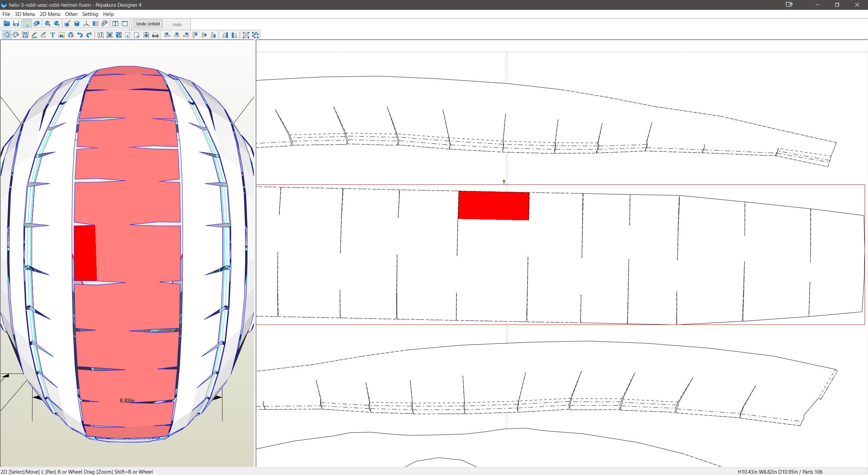
Task: Click the Insert image tool icon
Action: coord(61,35)
